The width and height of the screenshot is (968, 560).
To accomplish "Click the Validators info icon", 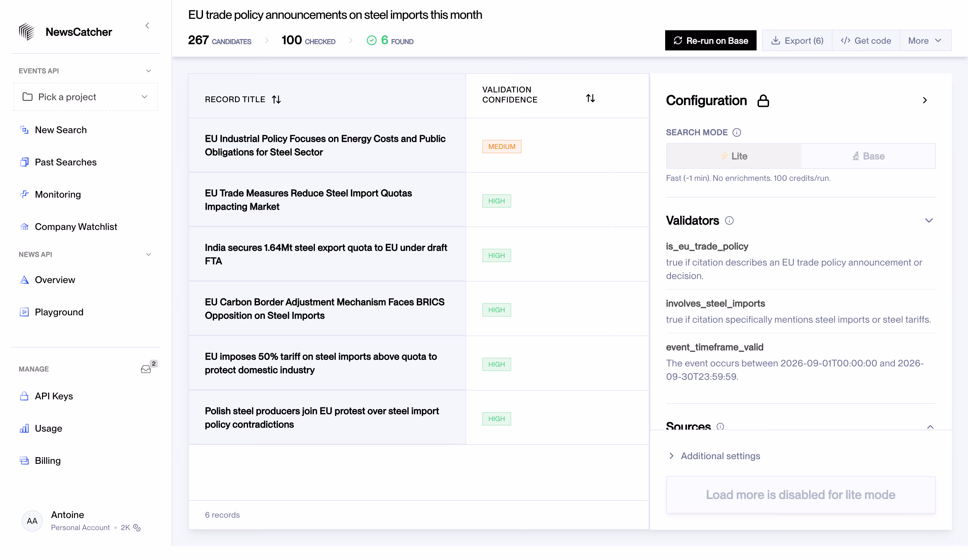I will [x=729, y=221].
